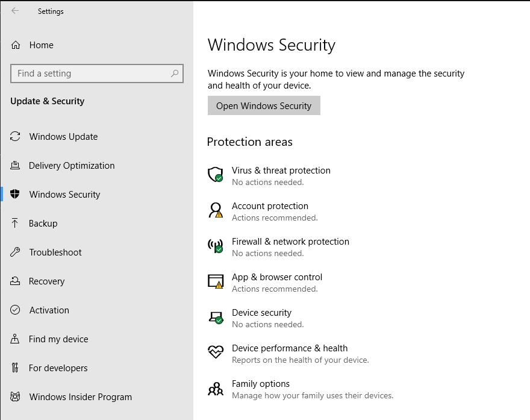
Task: Click the Account protection person icon
Action: point(215,210)
